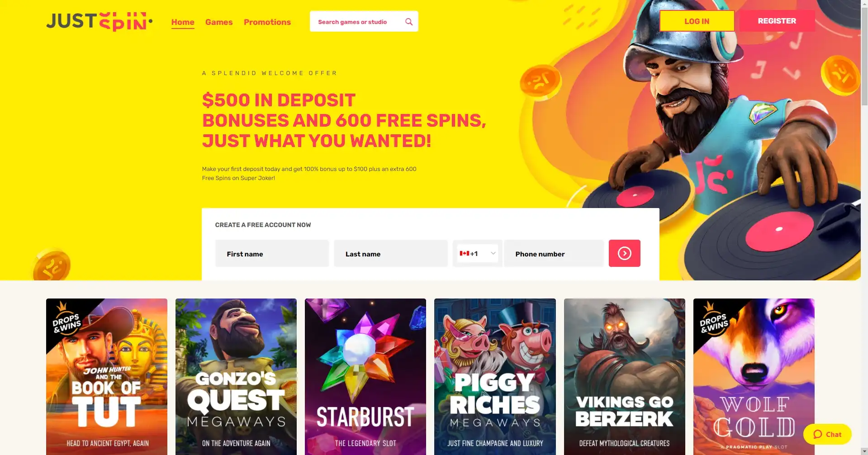Click the LOG IN button
The height and width of the screenshot is (455, 868).
[697, 21]
